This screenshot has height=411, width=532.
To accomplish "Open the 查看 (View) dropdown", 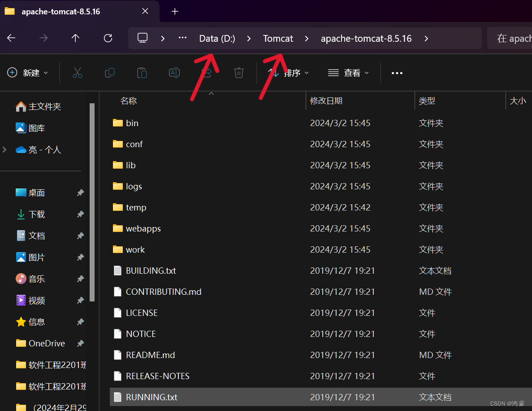I will coord(348,73).
